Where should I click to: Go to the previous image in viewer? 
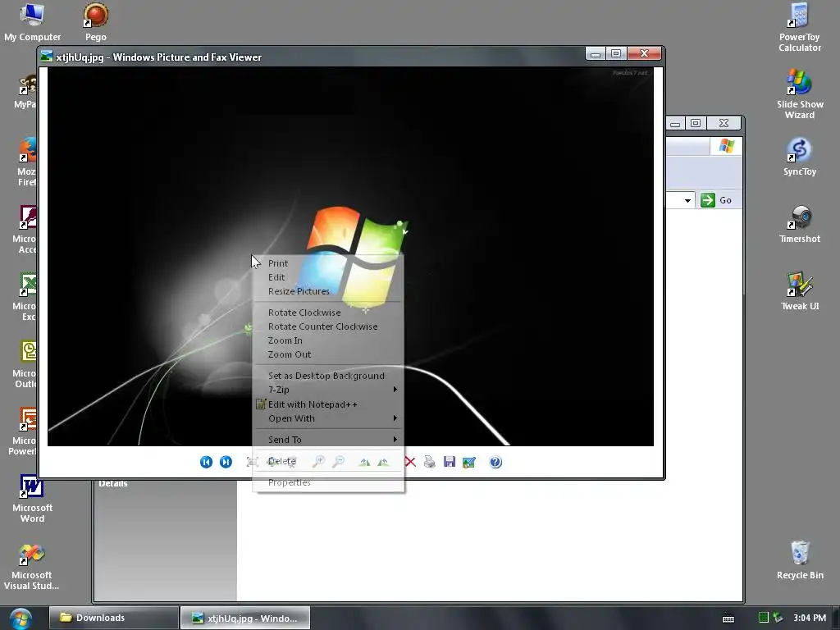point(206,462)
